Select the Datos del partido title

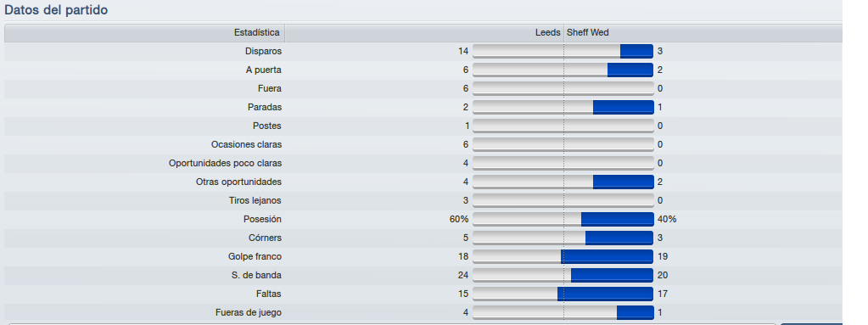(x=56, y=10)
